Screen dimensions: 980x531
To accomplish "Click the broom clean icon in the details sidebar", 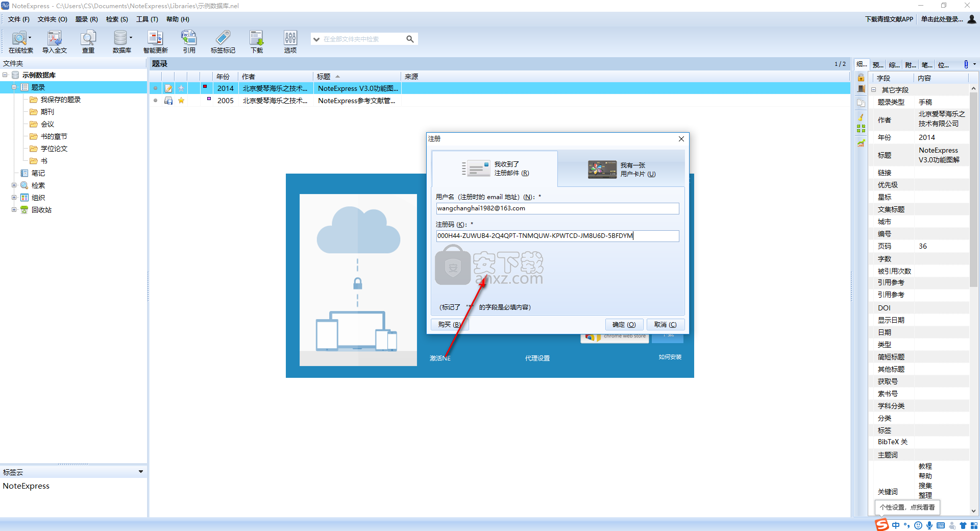I will coord(861,117).
